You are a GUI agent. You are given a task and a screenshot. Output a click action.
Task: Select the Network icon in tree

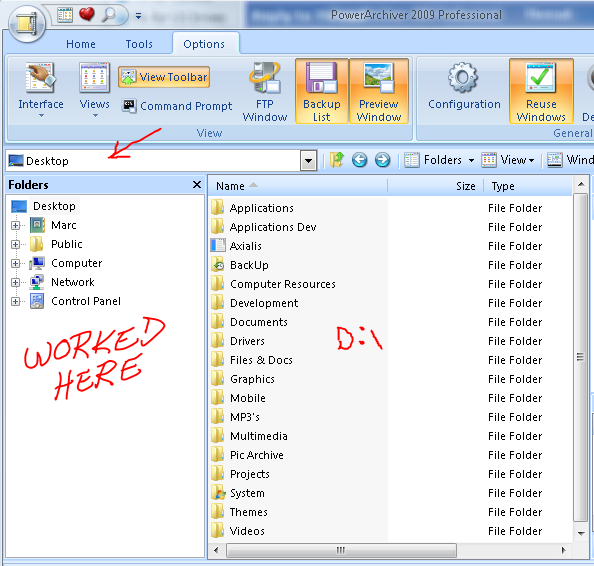click(37, 282)
